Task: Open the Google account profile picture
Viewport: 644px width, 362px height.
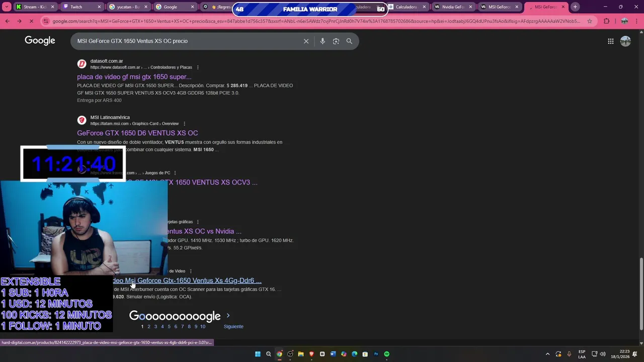Action: coord(625,41)
